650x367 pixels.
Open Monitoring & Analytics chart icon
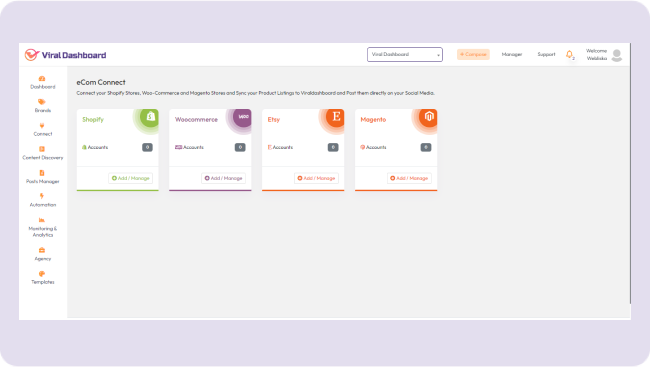[x=42, y=220]
